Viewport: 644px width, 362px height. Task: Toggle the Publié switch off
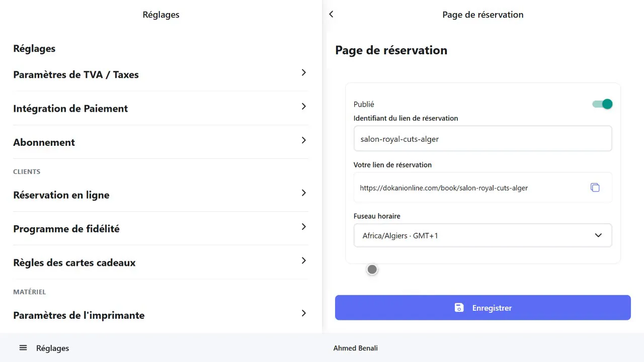pyautogui.click(x=602, y=104)
